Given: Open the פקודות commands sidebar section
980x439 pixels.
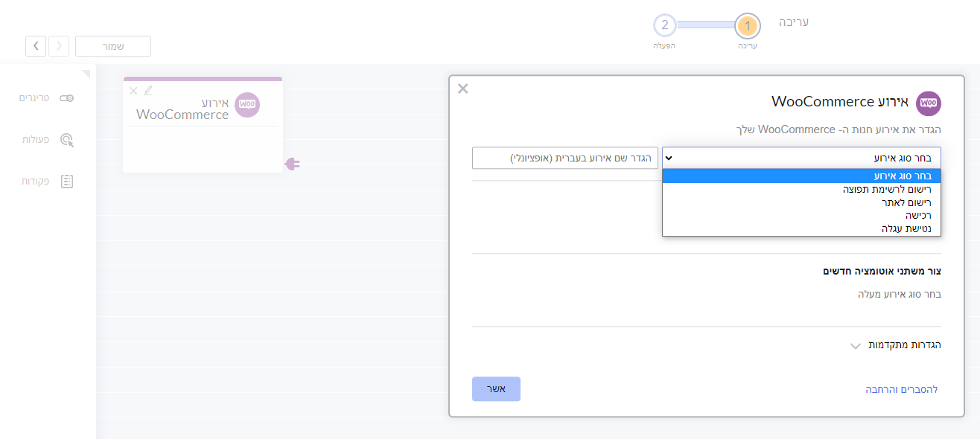Looking at the screenshot, I should coord(46,181).
